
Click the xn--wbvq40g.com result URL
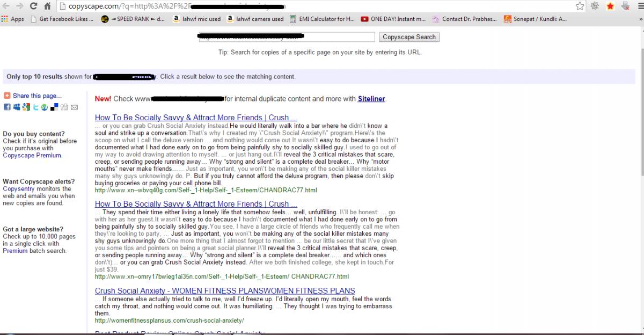pyautogui.click(x=206, y=190)
